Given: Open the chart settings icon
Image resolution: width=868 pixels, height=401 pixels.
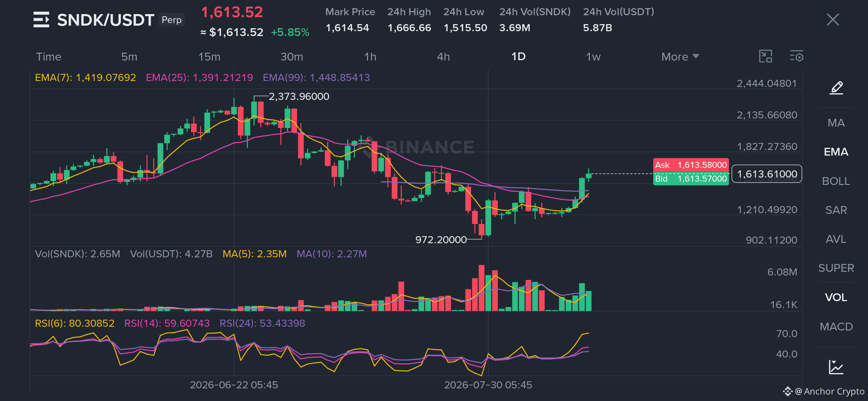Looking at the screenshot, I should point(796,56).
